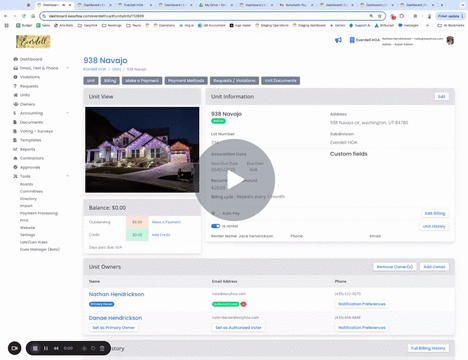Open the announcements megaphone icon
This screenshot has width=468, height=360.
(338, 40)
